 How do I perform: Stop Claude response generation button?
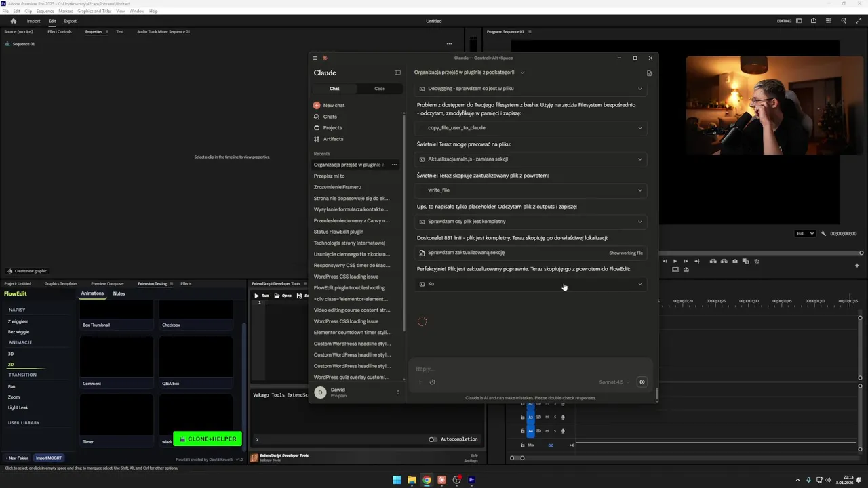(642, 382)
